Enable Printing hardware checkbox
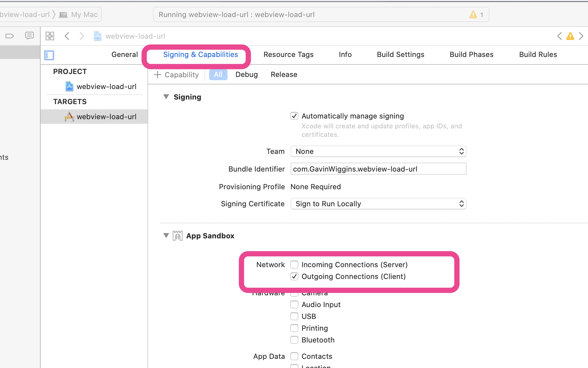This screenshot has height=368, width=588. 294,328
